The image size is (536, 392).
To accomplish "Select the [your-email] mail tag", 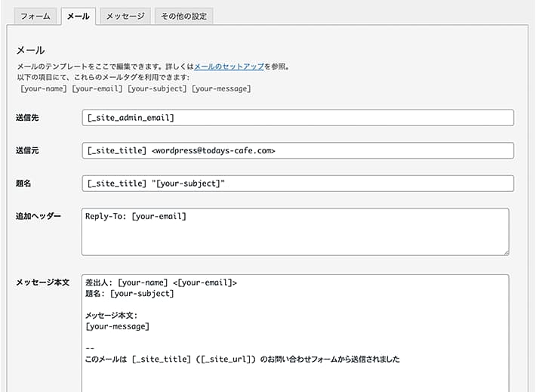I will [97, 88].
